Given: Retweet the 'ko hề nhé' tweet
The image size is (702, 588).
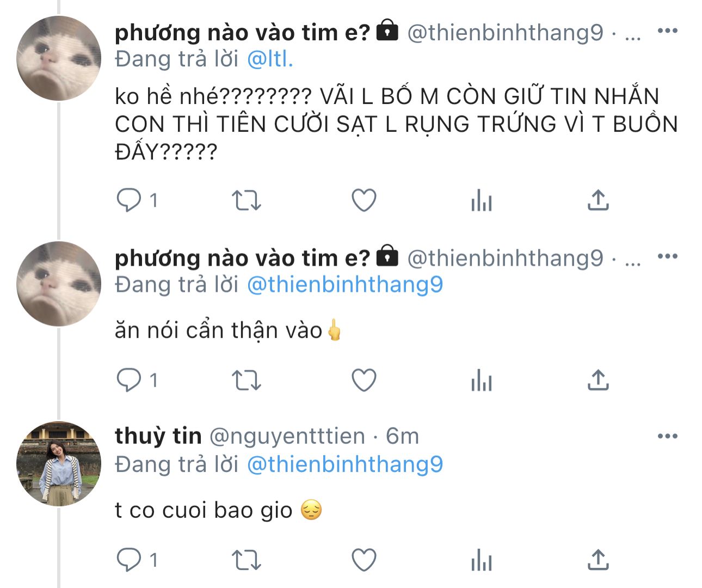Looking at the screenshot, I should click(247, 200).
